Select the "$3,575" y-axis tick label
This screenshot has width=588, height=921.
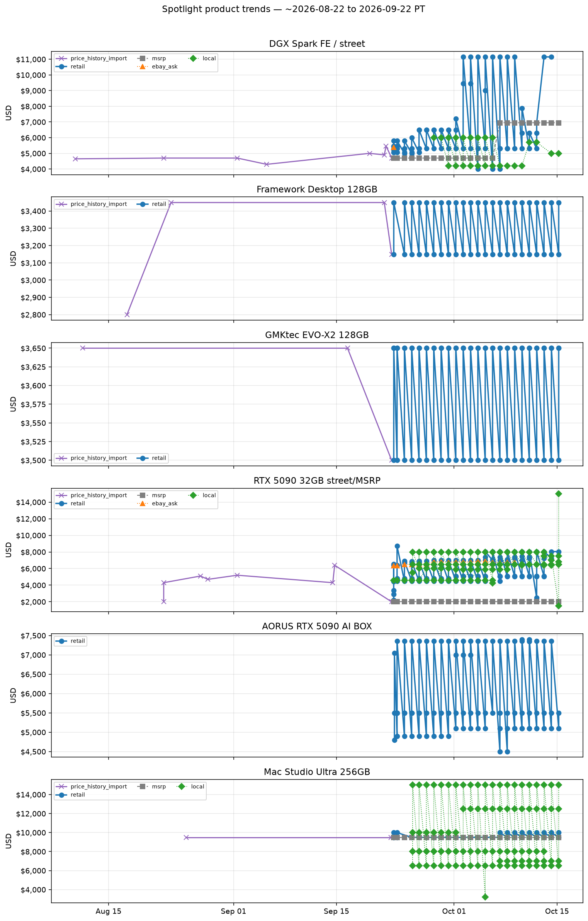click(x=33, y=404)
